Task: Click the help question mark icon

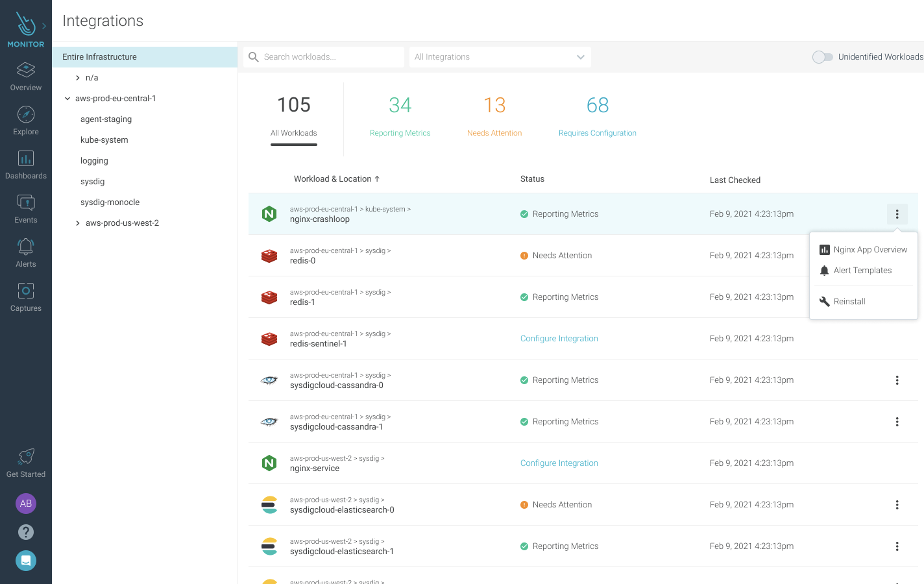Action: (x=26, y=531)
